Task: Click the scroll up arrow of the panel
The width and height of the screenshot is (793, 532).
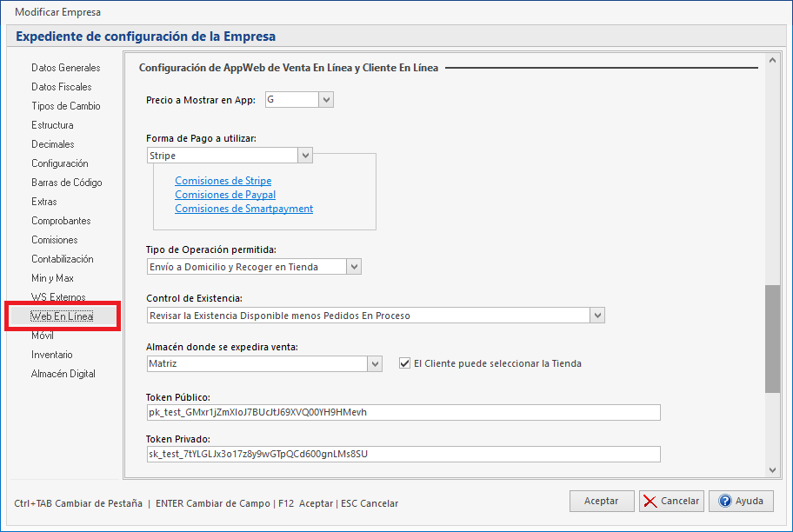Action: coord(772,61)
